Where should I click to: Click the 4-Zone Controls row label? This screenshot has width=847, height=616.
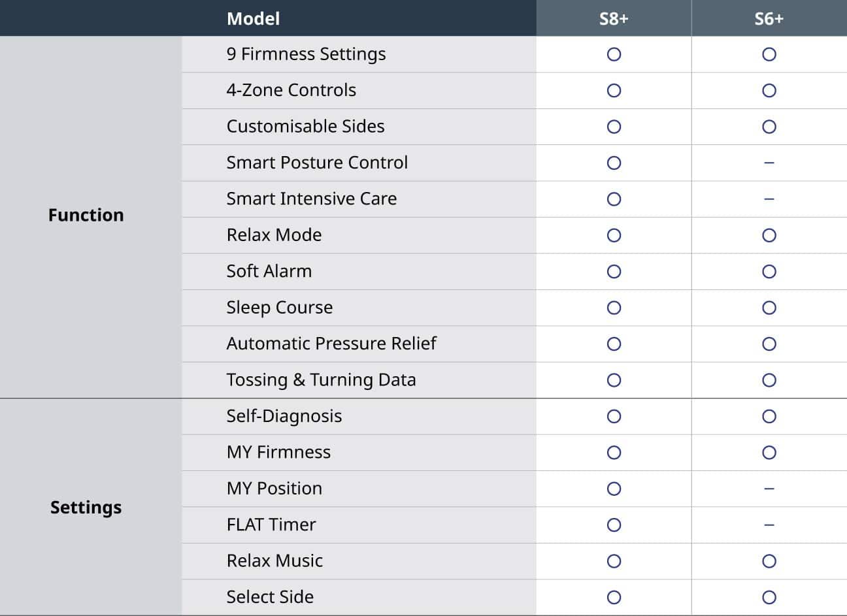tap(291, 90)
